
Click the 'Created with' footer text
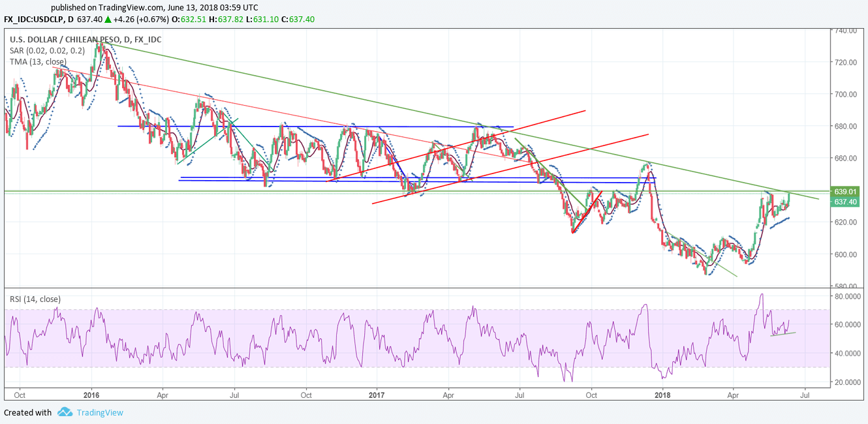pos(28,412)
